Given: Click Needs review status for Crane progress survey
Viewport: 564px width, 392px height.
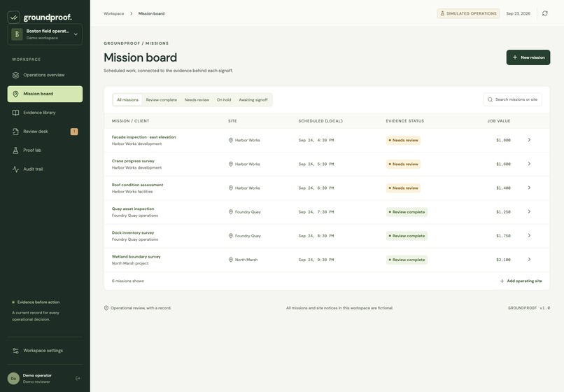Looking at the screenshot, I should point(403,164).
